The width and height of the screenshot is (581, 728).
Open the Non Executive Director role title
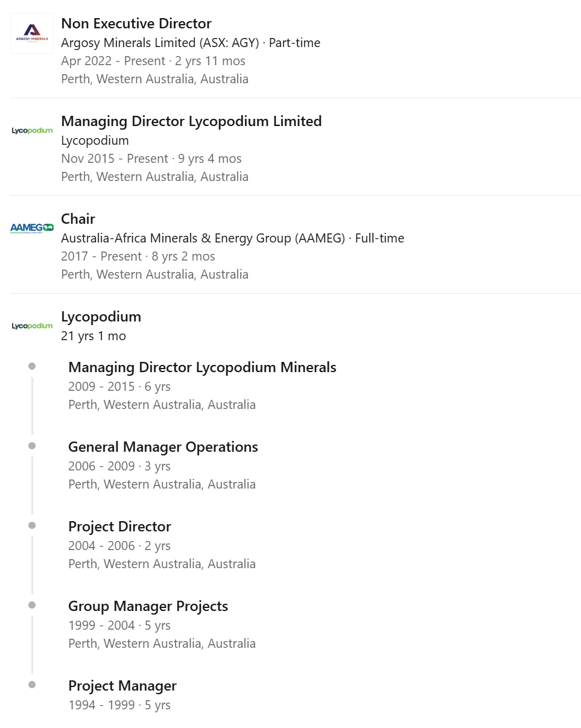point(136,24)
